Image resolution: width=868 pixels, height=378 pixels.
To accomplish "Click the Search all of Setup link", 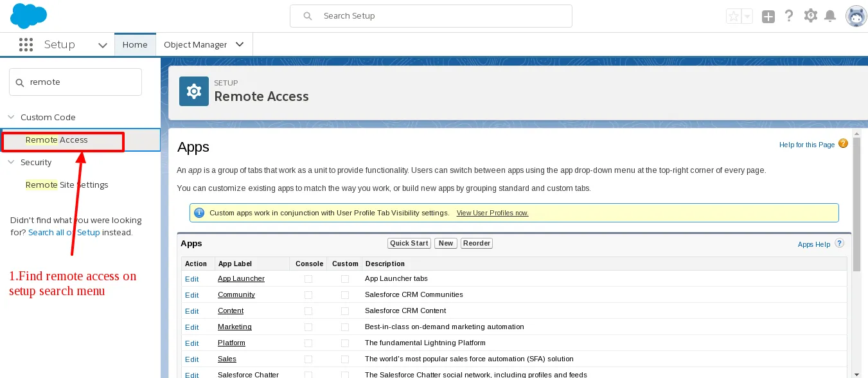I will tap(64, 233).
